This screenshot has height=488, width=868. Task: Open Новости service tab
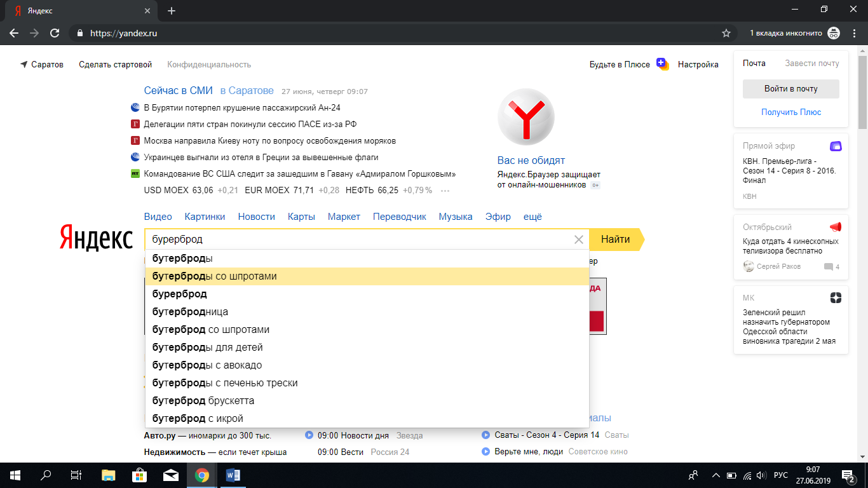tap(257, 217)
